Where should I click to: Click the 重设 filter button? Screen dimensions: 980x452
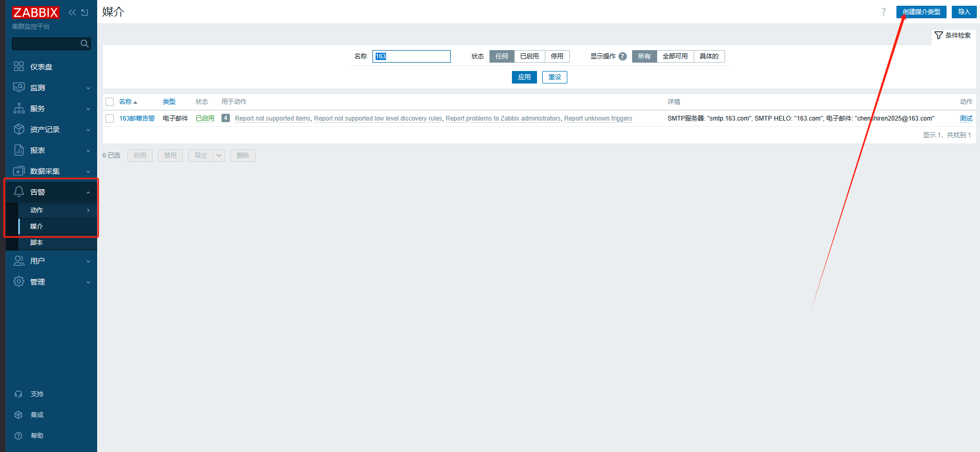pos(555,77)
